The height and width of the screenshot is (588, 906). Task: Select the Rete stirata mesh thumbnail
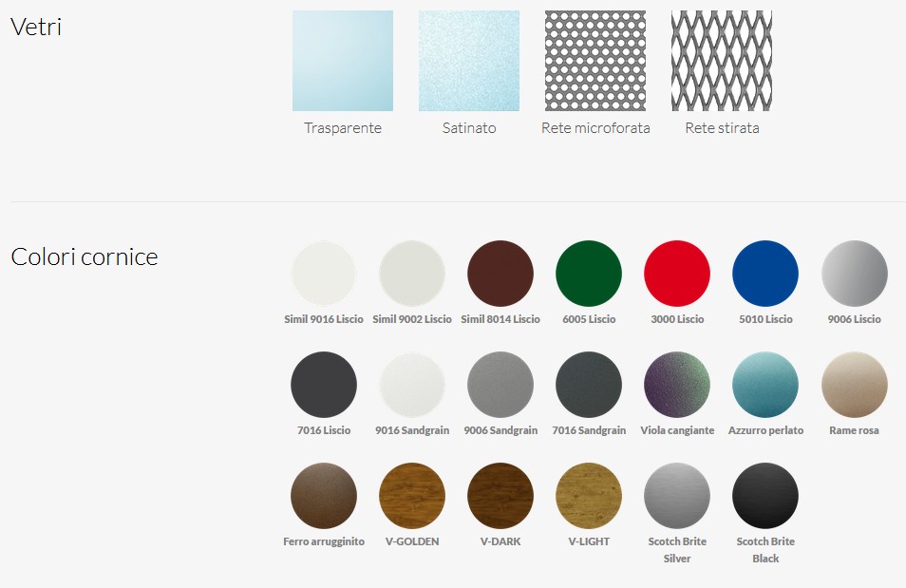click(722, 61)
